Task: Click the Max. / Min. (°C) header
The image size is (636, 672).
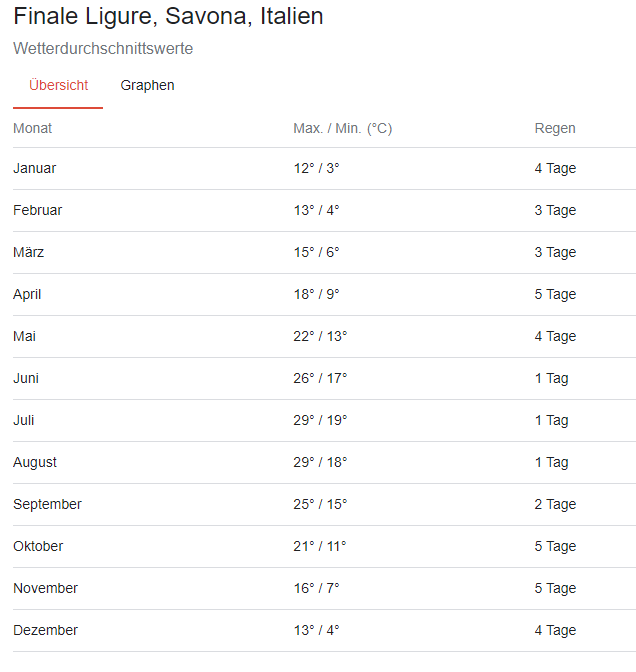Action: [342, 128]
